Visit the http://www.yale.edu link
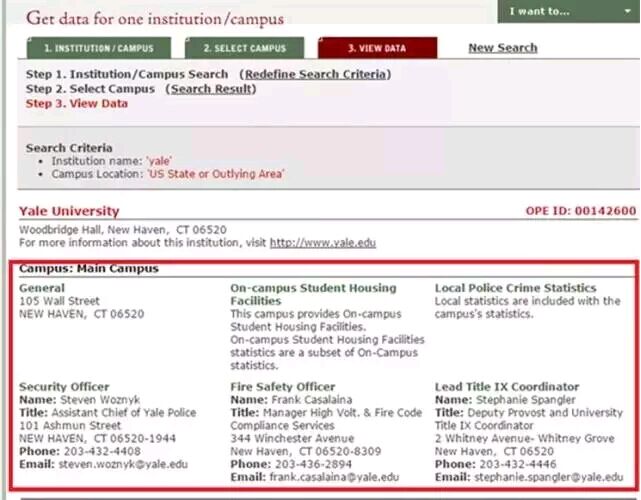Screen dimensions: 641x500 click(x=323, y=243)
